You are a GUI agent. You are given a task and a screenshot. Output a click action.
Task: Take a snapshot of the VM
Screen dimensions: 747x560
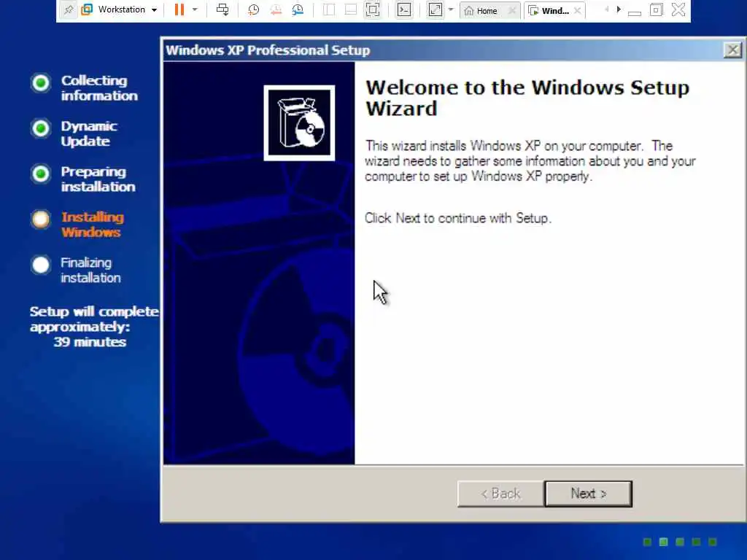tap(253, 9)
